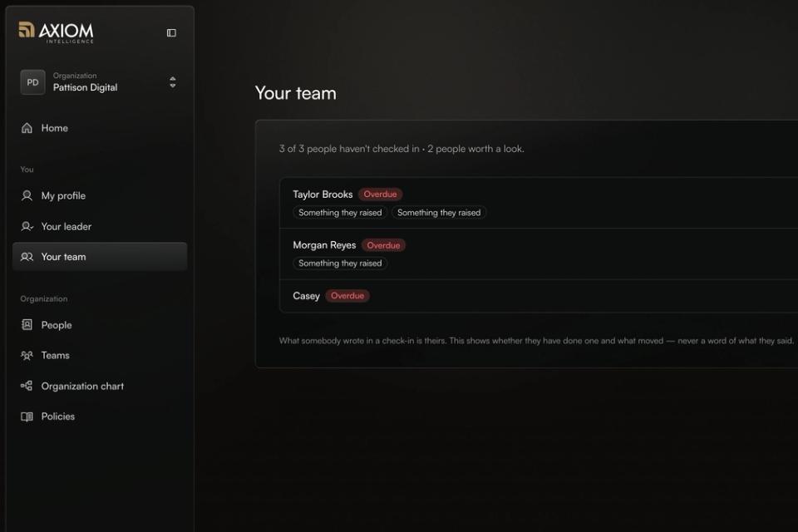Open the Pattison Digital organization switcher
Viewport: 798px width, 532px height.
[x=100, y=82]
